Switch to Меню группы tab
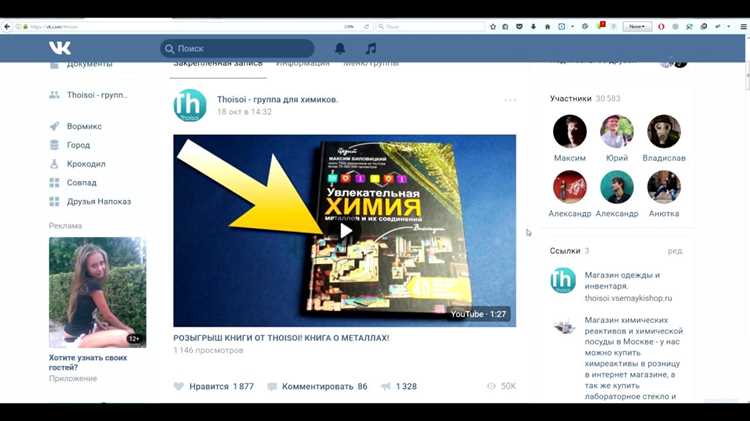Image resolution: width=750 pixels, height=421 pixels. (x=371, y=64)
